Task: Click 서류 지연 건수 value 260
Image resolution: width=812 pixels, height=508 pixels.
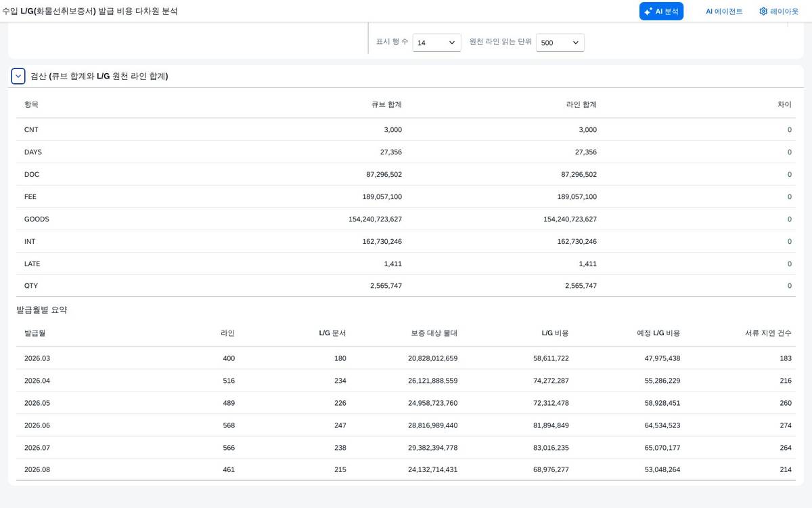Action: point(786,402)
